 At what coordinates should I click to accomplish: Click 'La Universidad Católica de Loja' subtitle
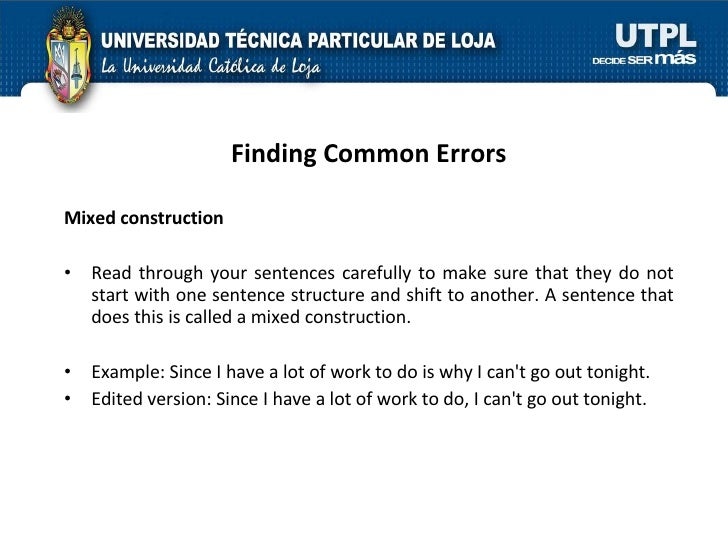pyautogui.click(x=211, y=66)
